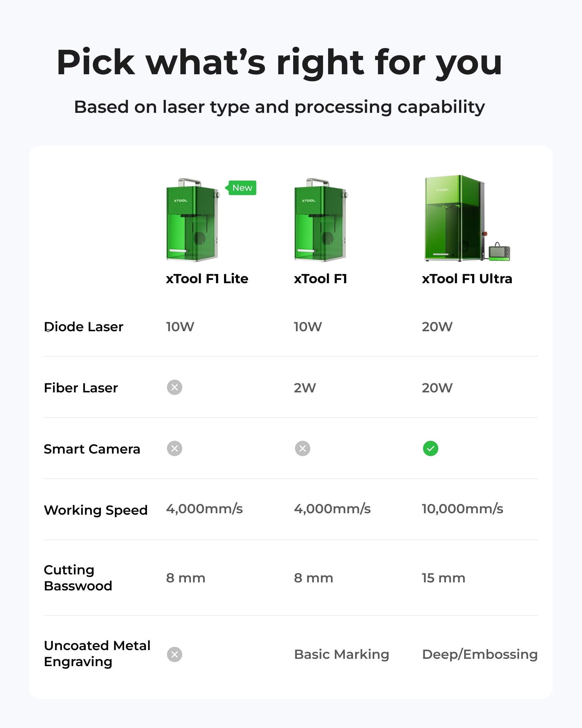Click the Uncoated Metal Engraving X icon

coord(175,654)
